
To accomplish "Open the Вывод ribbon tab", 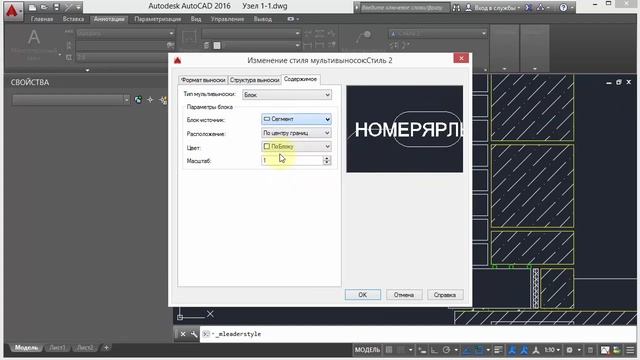I will tap(262, 19).
